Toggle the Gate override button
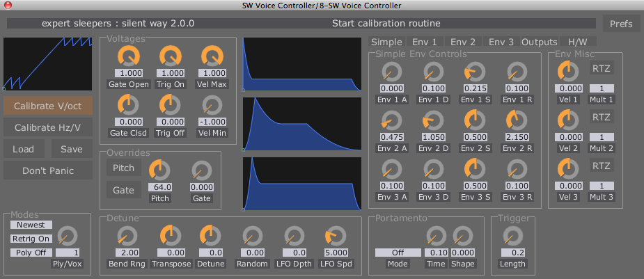Screen dimensions: 644x279 point(124,190)
